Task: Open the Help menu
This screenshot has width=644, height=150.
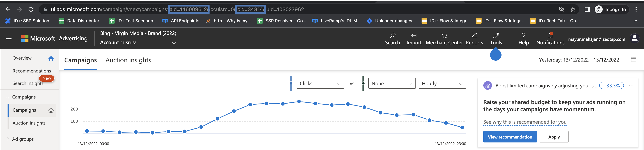Action: tap(523, 39)
